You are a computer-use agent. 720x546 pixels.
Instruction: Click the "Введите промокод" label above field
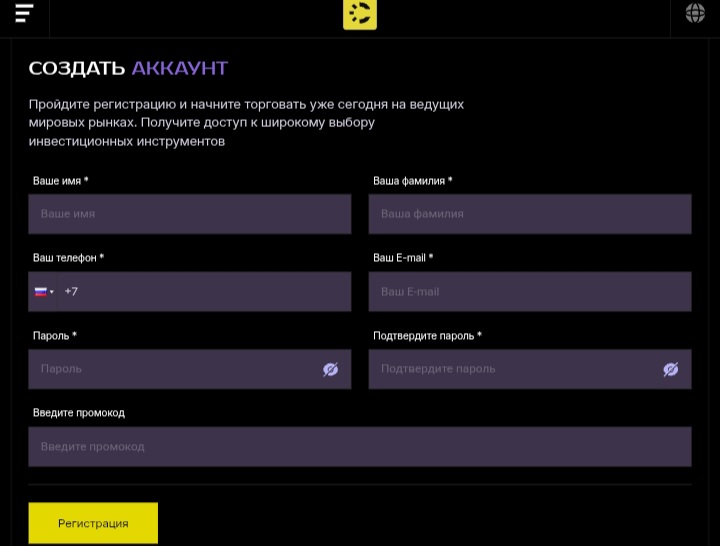pyautogui.click(x=79, y=413)
